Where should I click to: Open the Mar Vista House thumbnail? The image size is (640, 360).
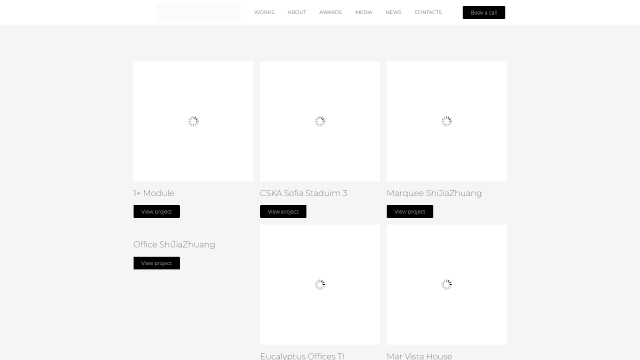447,284
